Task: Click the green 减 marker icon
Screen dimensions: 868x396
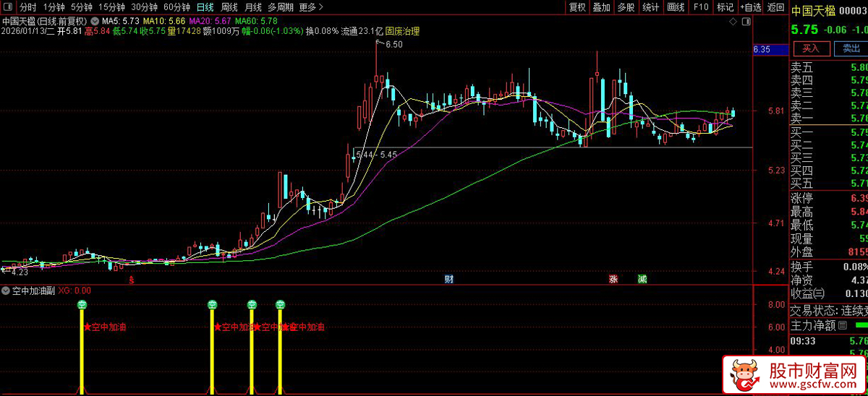Action: [x=642, y=279]
